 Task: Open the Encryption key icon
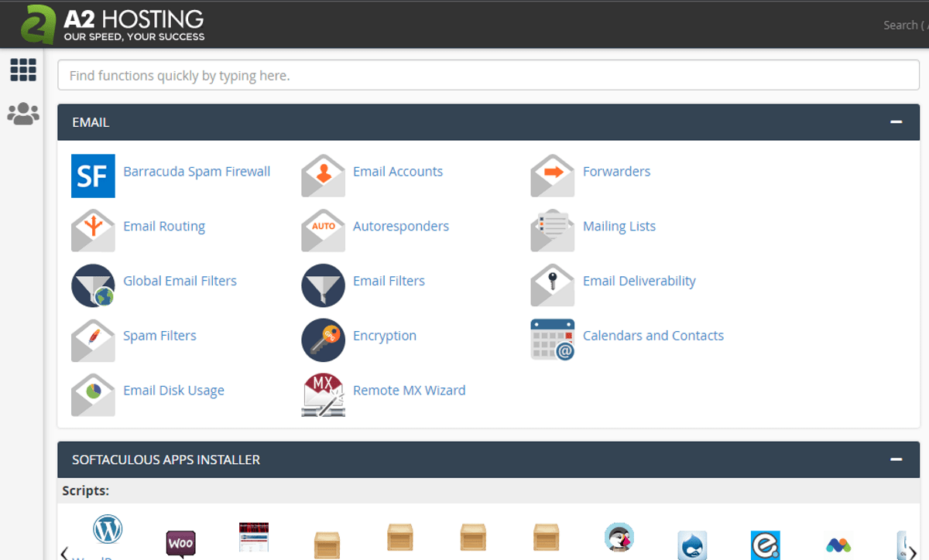(323, 340)
